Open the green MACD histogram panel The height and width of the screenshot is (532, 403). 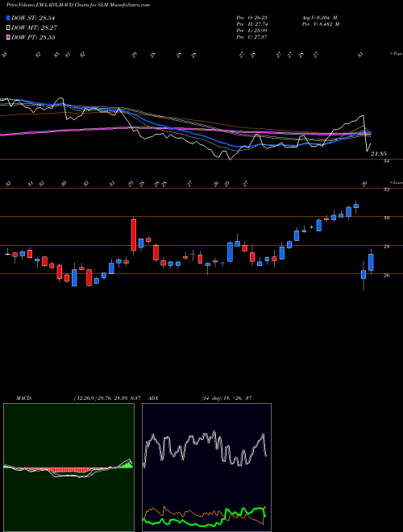click(69, 468)
